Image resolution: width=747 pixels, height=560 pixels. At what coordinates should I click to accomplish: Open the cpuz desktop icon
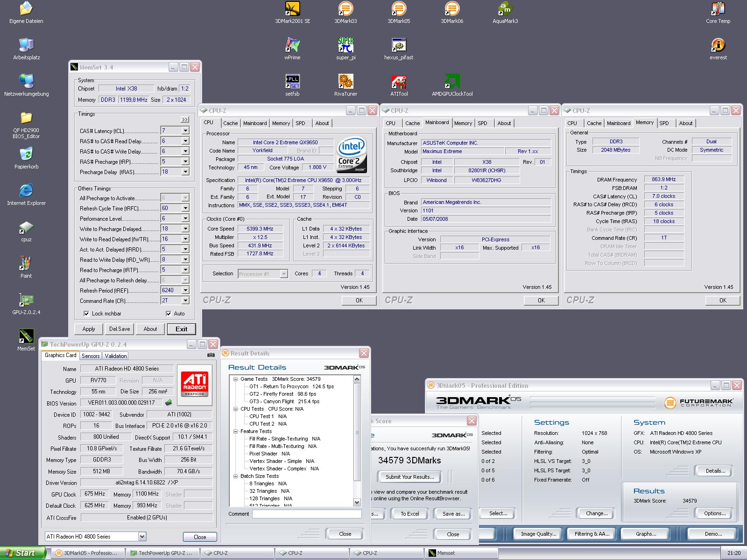coord(26,231)
